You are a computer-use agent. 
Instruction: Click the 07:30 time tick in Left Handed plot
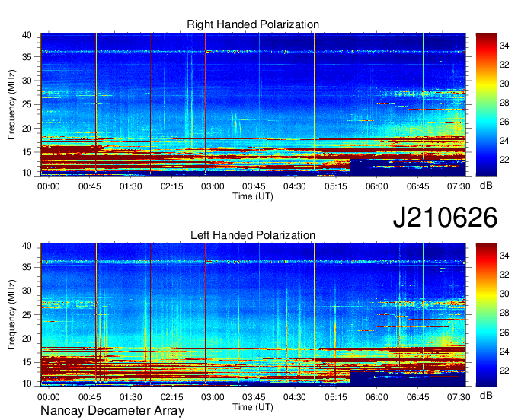click(x=459, y=397)
